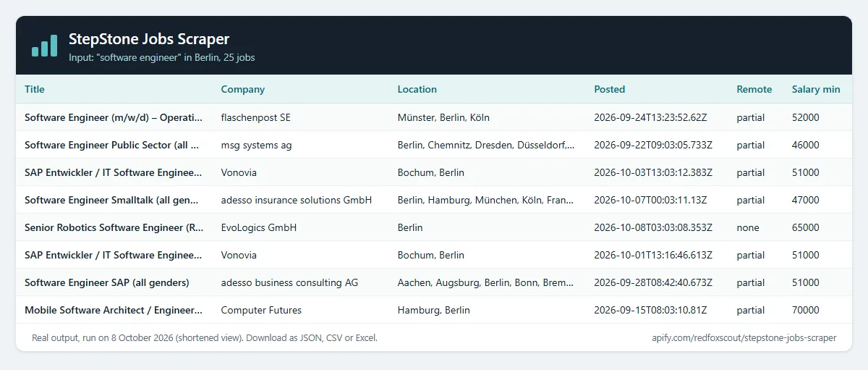Click the remote value none for EvoLogics
The height and width of the screenshot is (370, 868).
click(748, 227)
